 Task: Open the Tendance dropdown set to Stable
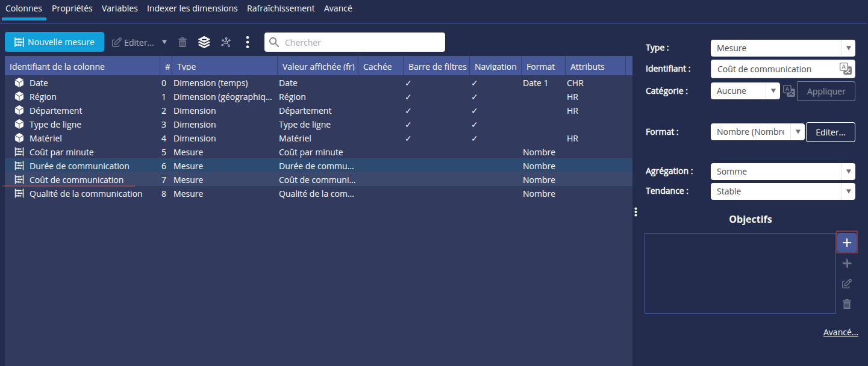click(782, 191)
